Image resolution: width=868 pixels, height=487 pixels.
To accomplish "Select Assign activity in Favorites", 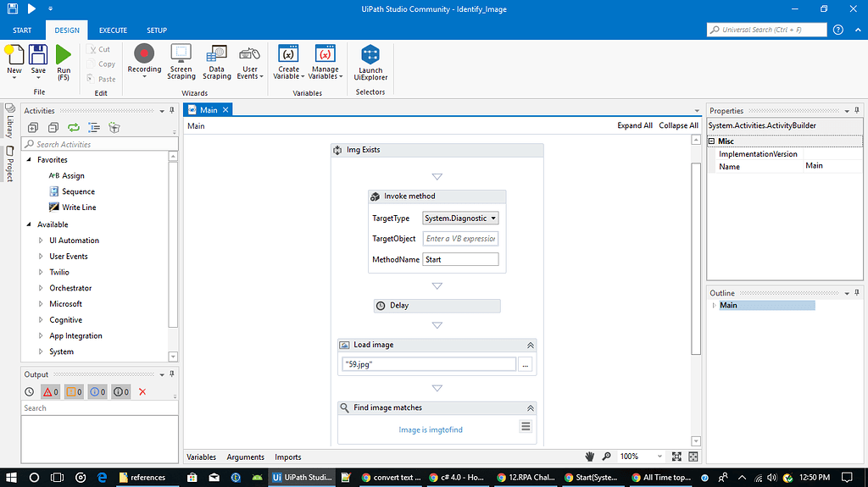I will [66, 175].
